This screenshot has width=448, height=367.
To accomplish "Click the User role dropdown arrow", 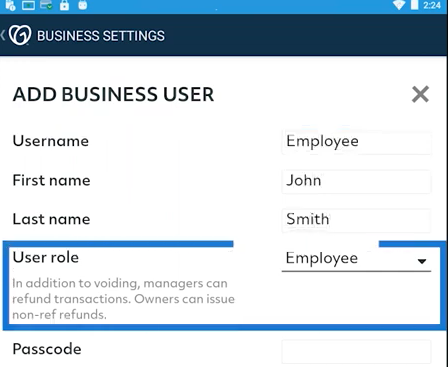I will click(422, 261).
